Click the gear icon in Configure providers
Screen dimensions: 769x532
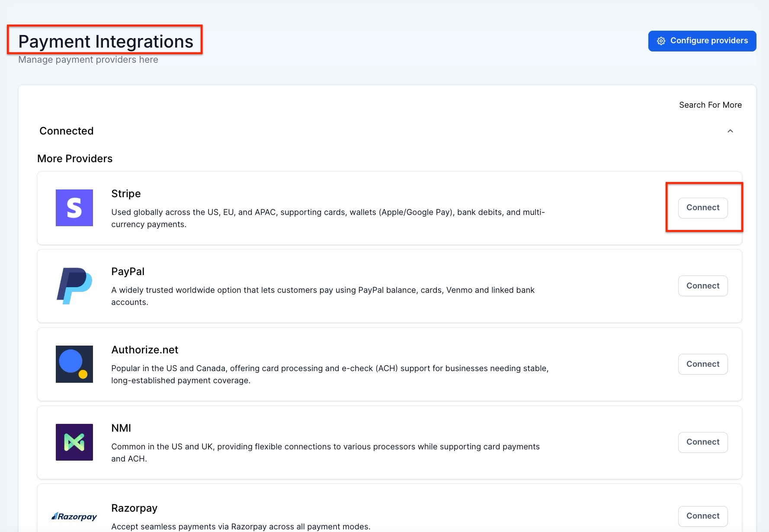(x=661, y=41)
